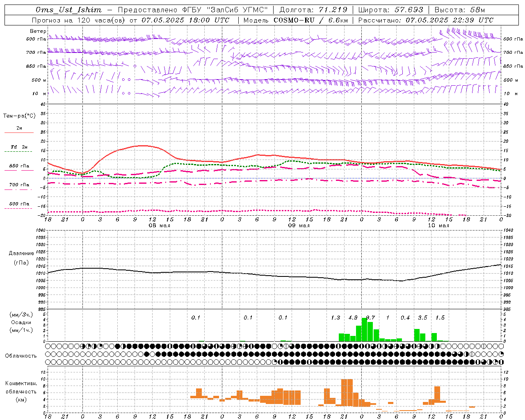Click the elevation label Высота: 58м
This screenshot has width=525, height=420.
(x=459, y=10)
